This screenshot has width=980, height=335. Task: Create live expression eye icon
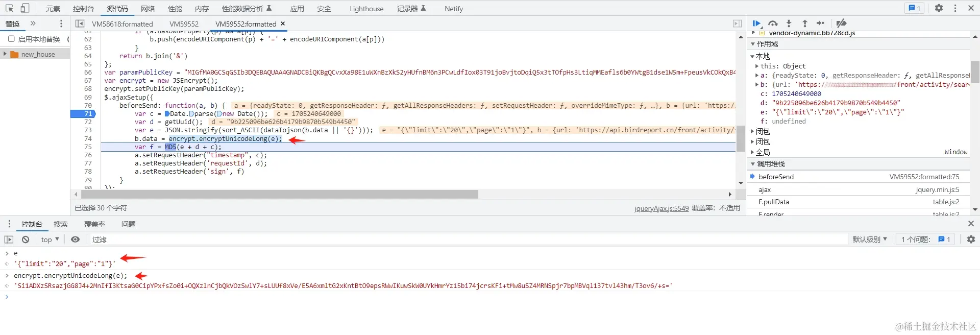point(76,240)
